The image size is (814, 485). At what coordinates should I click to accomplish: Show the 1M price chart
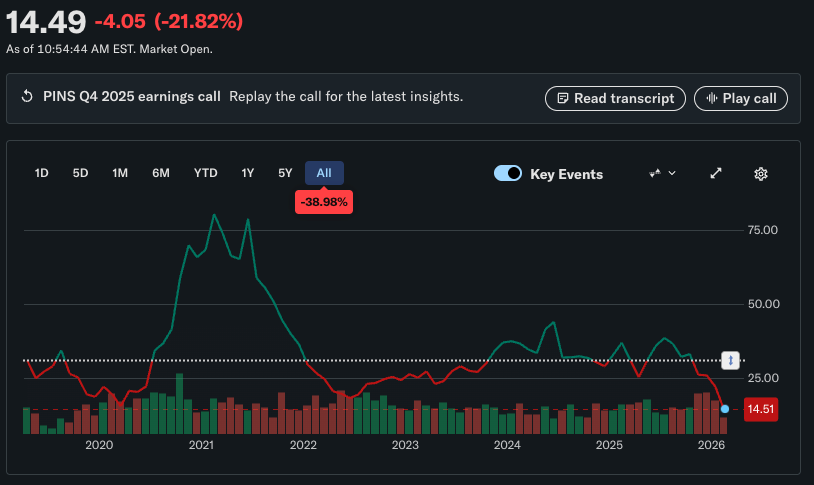coord(120,173)
